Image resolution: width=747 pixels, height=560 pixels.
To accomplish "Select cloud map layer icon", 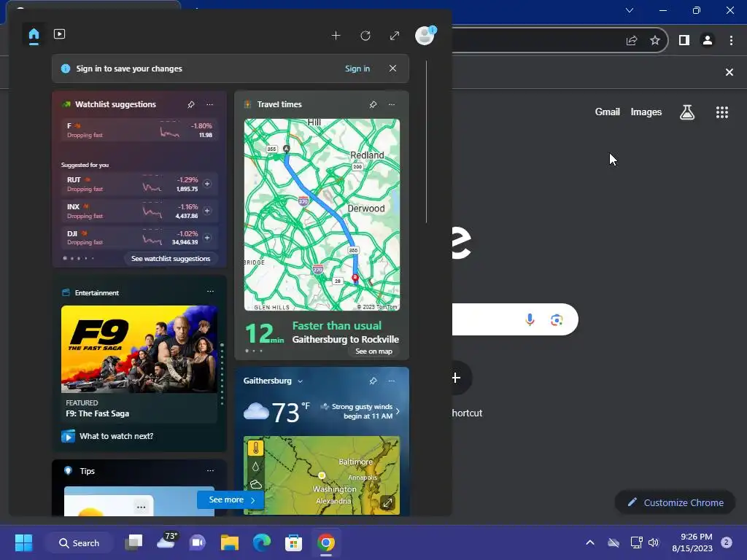I will (x=256, y=485).
